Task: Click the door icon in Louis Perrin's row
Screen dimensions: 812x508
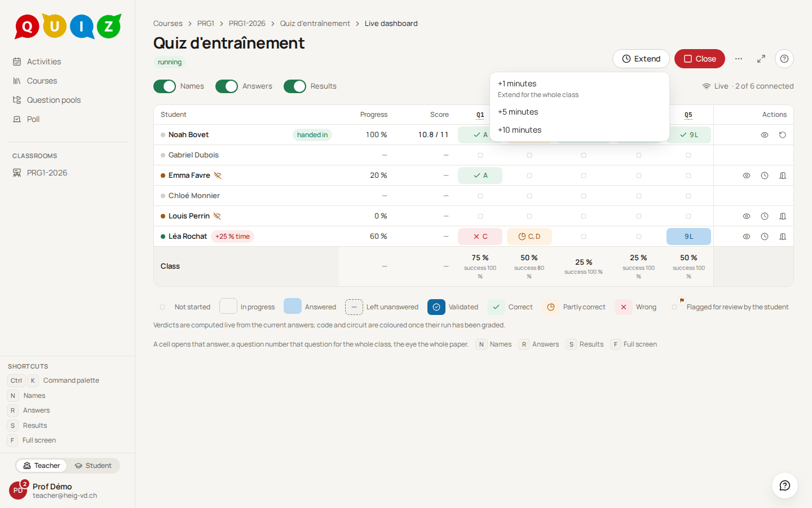Action: coord(783,216)
